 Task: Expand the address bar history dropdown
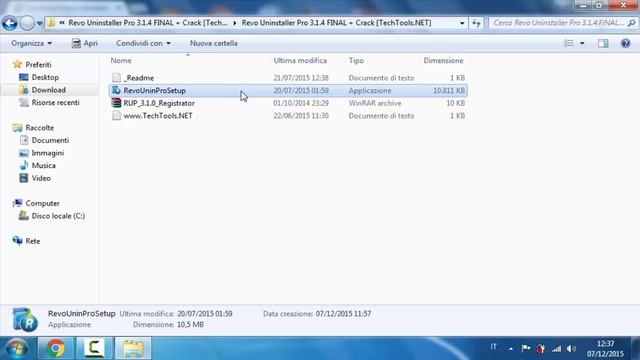click(462, 23)
